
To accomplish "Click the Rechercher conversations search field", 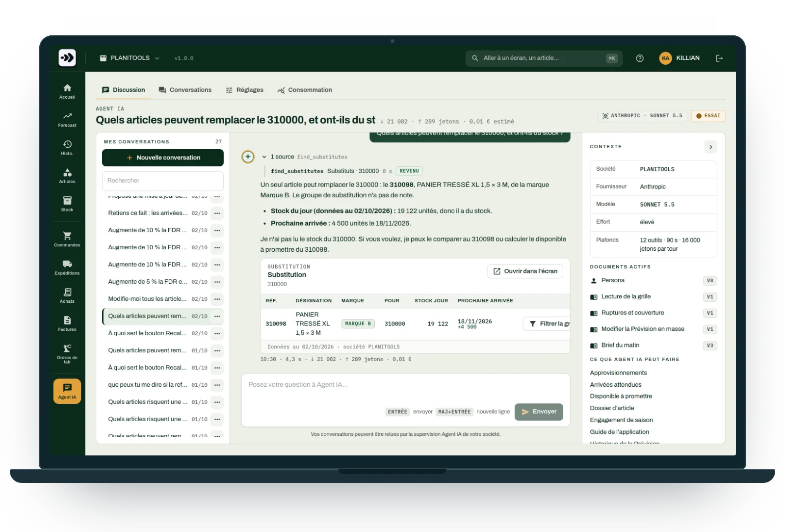I will click(163, 181).
